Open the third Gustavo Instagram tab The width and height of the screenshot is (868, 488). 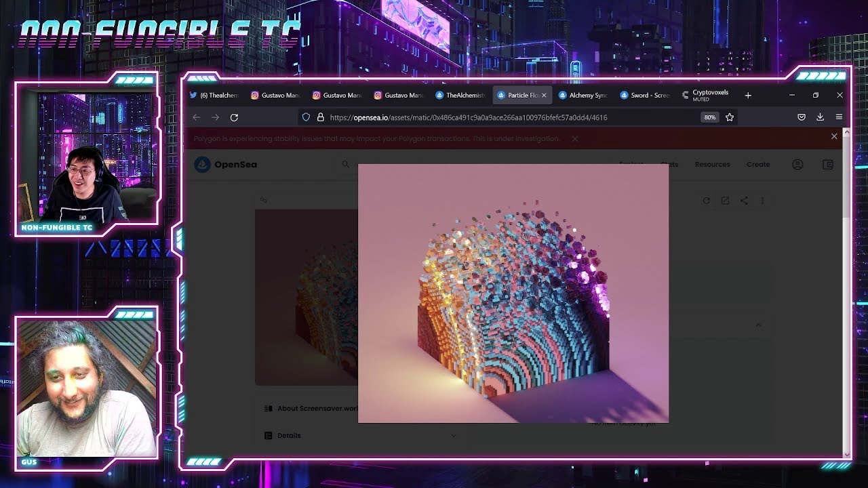click(398, 96)
